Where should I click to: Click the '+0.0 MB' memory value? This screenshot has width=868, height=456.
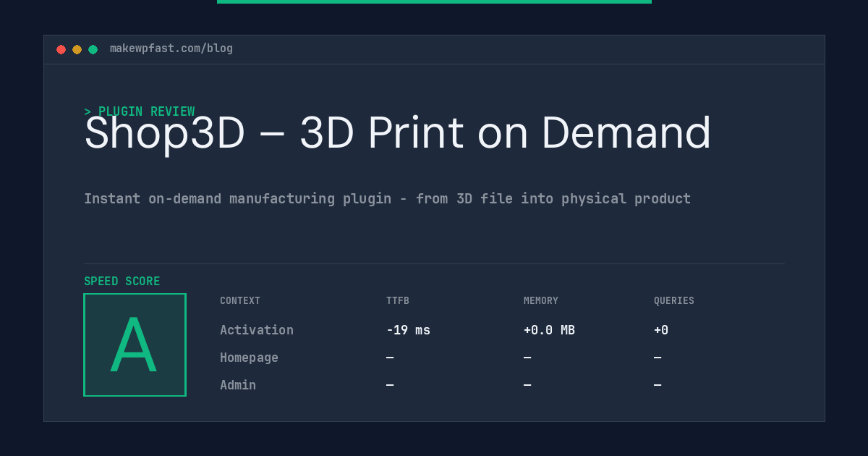coord(549,330)
